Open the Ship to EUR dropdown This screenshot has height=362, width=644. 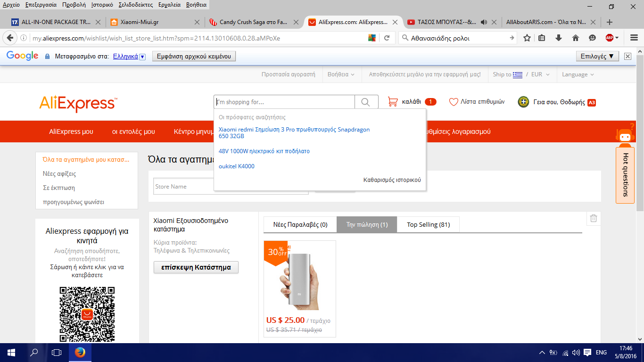click(x=522, y=74)
